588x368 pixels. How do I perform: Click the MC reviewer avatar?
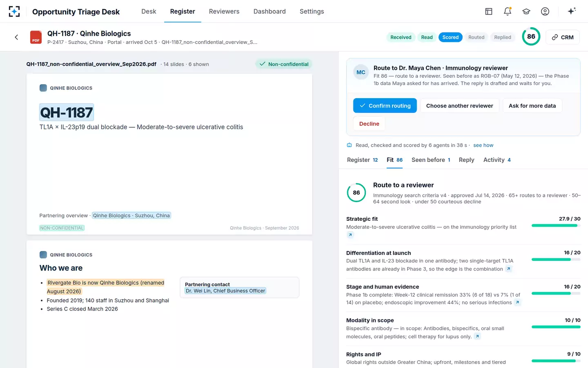(361, 72)
